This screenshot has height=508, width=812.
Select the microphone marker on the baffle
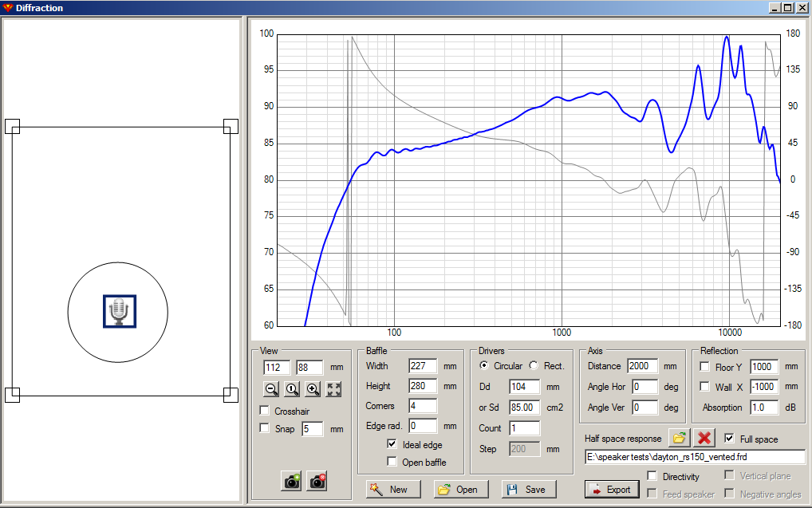(120, 311)
